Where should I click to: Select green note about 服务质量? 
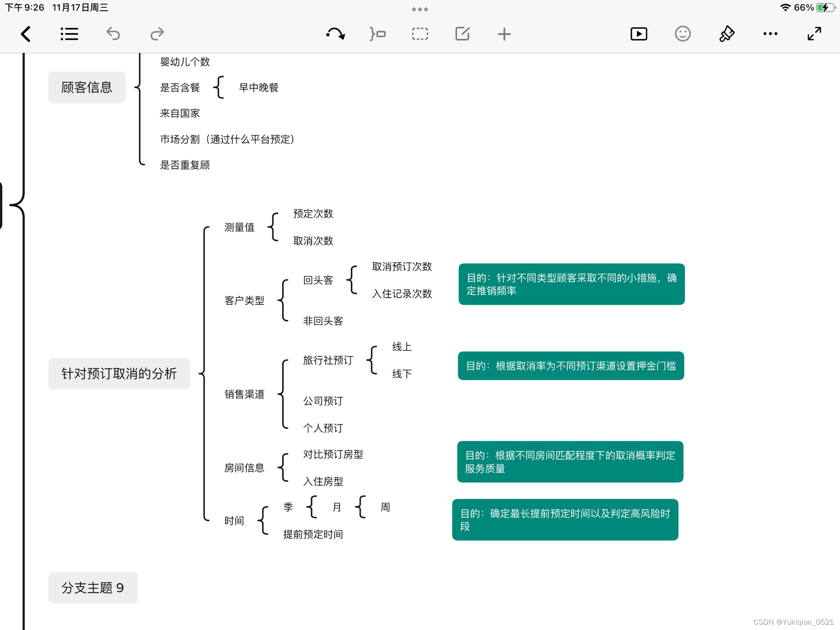tap(570, 462)
